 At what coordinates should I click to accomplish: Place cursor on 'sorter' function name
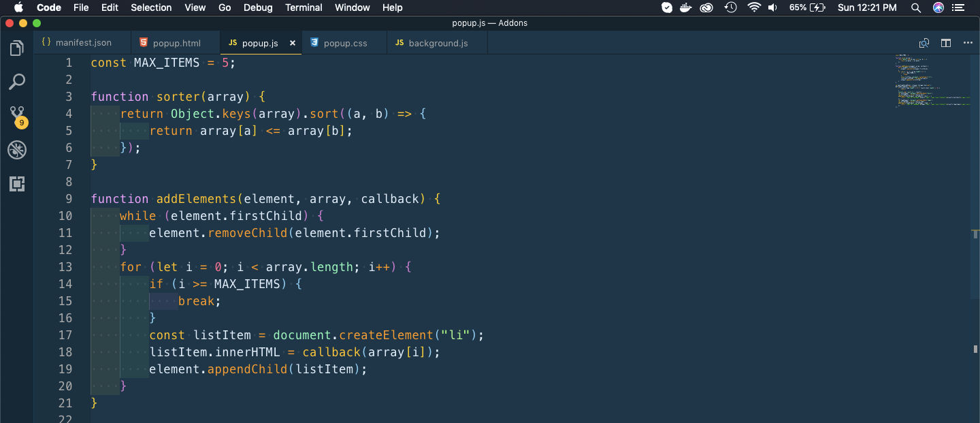point(178,97)
